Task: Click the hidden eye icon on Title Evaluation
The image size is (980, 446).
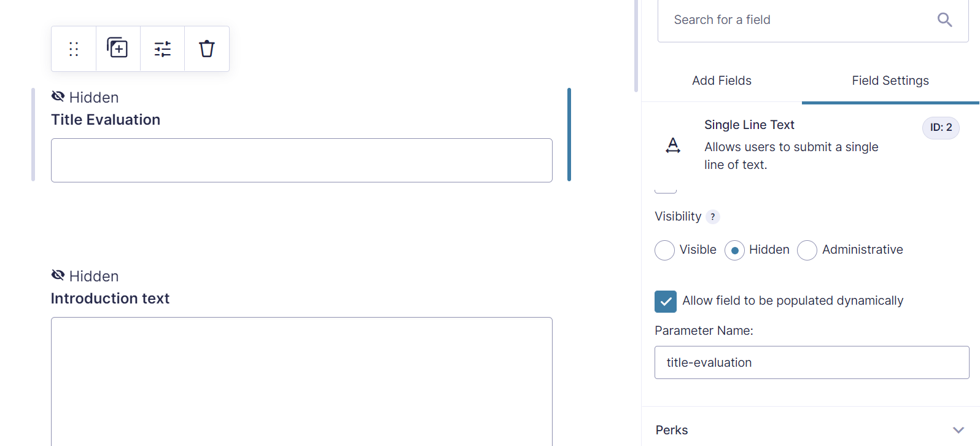Action: (x=58, y=96)
